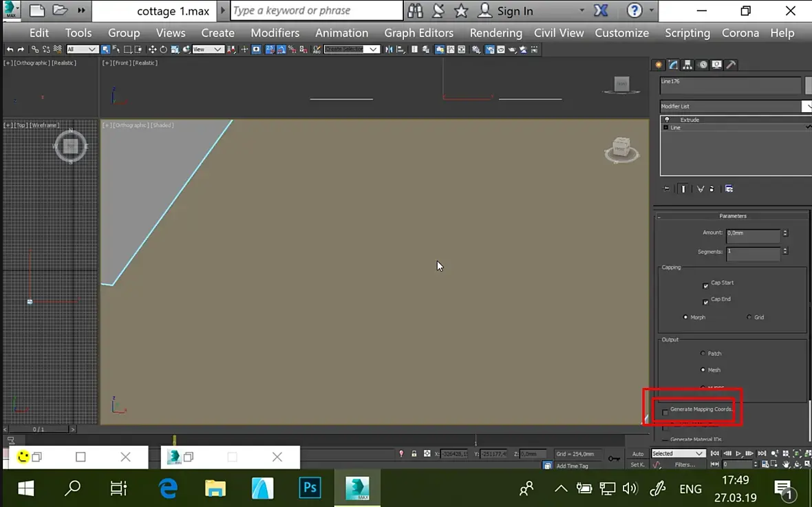Viewport: 812px width, 507px height.
Task: Open the Modifier List dropdown
Action: 806,106
